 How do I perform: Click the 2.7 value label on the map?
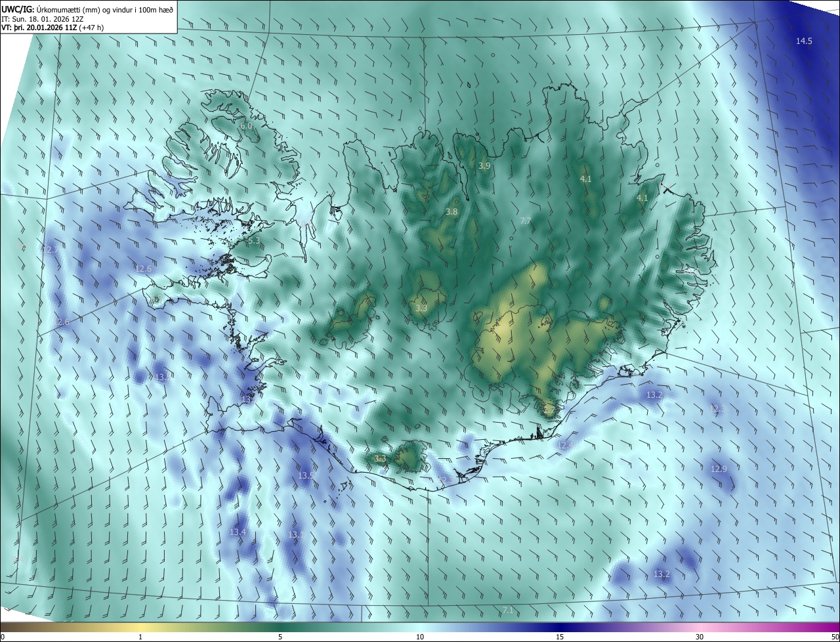[x=549, y=410]
